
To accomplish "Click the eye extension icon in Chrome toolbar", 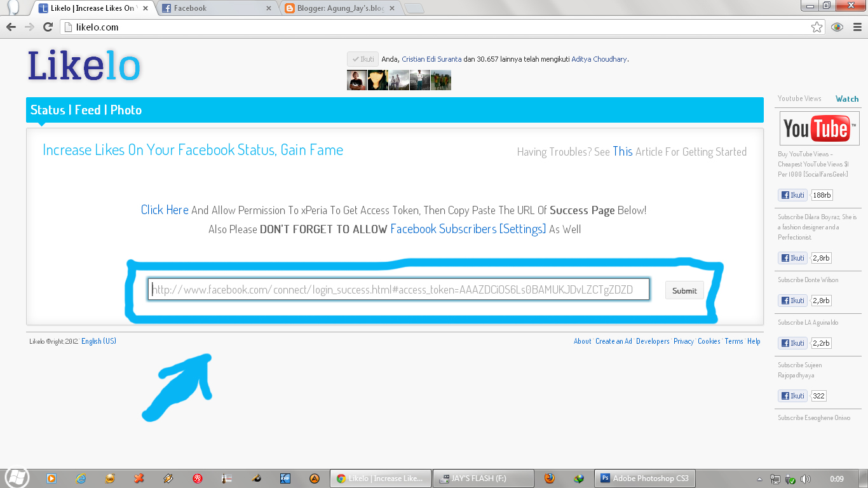I will coord(837,27).
